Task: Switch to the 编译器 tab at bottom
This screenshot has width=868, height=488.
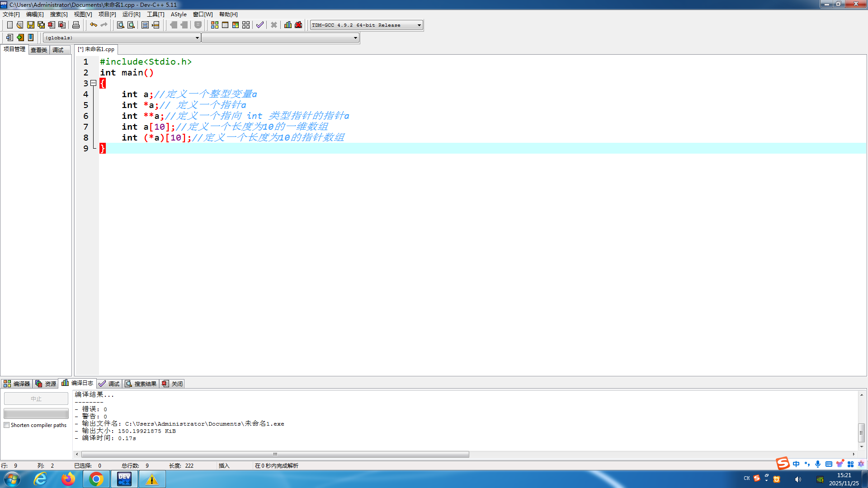Action: (x=17, y=383)
